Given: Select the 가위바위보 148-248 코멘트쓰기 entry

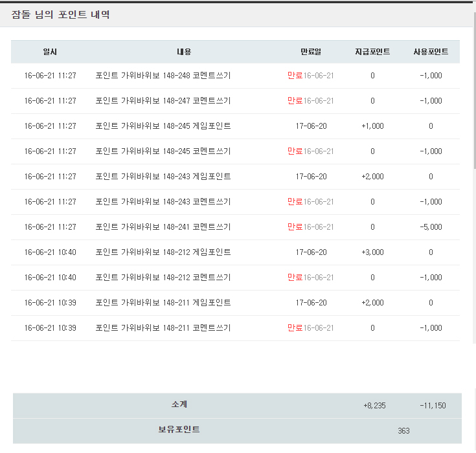Looking at the screenshot, I should click(x=163, y=76).
